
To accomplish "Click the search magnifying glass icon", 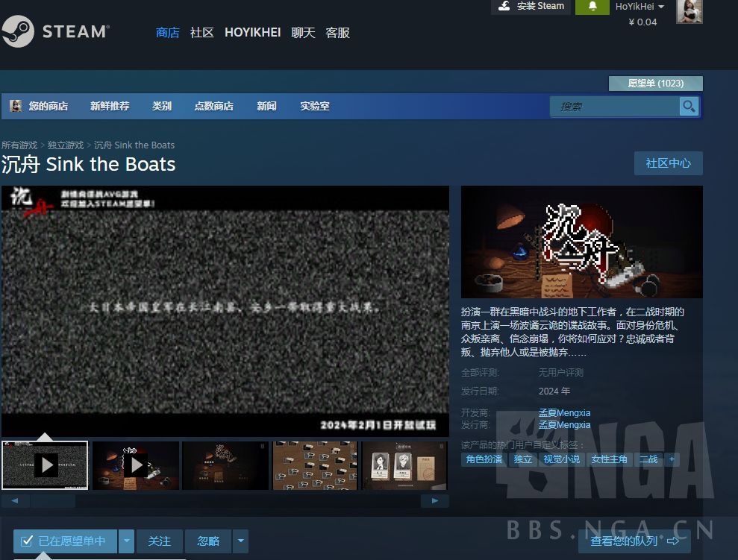I will coord(688,106).
